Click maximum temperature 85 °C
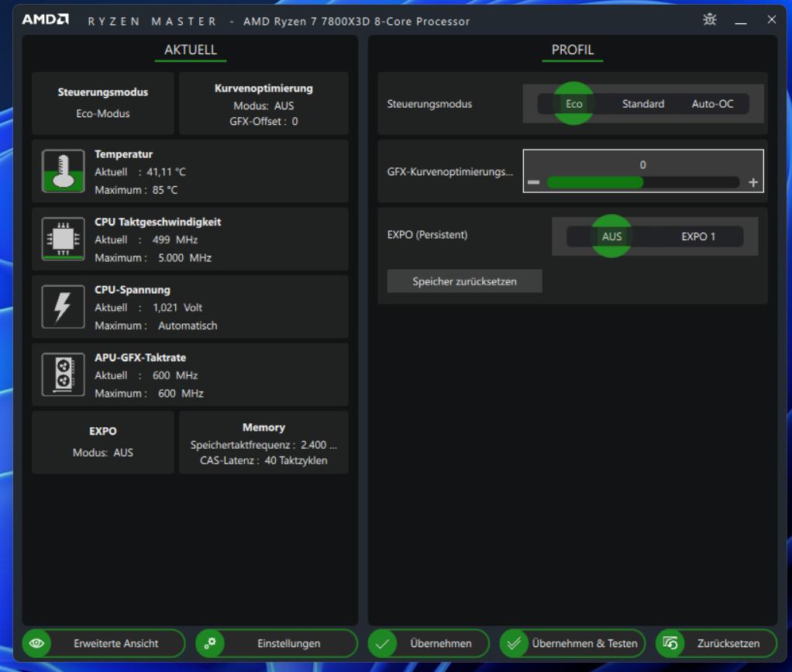 (x=165, y=190)
